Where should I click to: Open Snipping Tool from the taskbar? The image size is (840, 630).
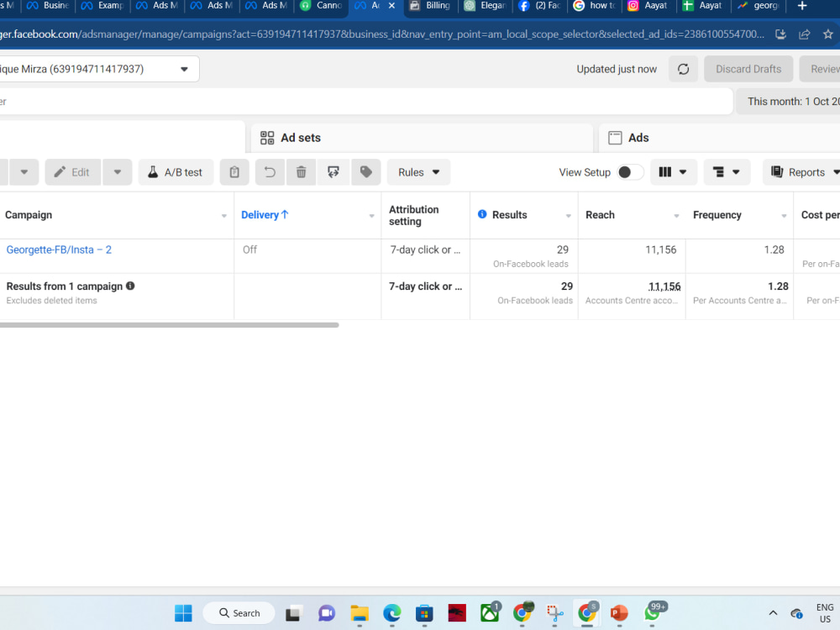click(x=554, y=613)
